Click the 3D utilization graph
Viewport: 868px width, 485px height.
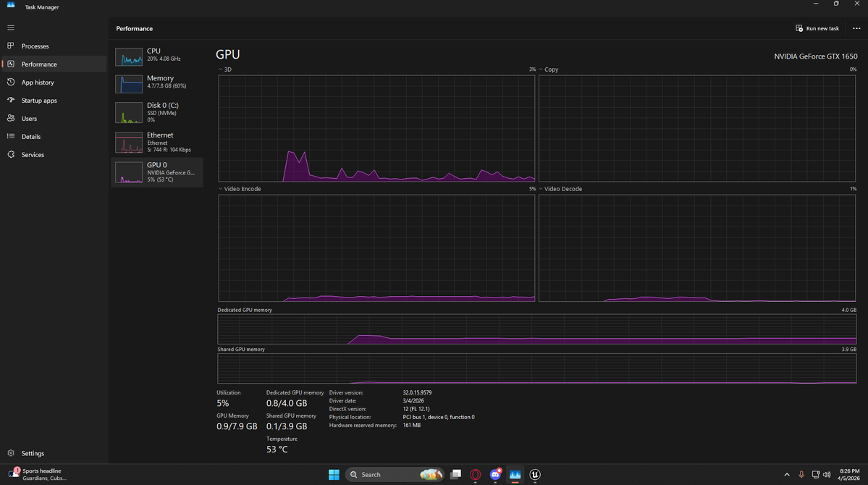click(376, 128)
